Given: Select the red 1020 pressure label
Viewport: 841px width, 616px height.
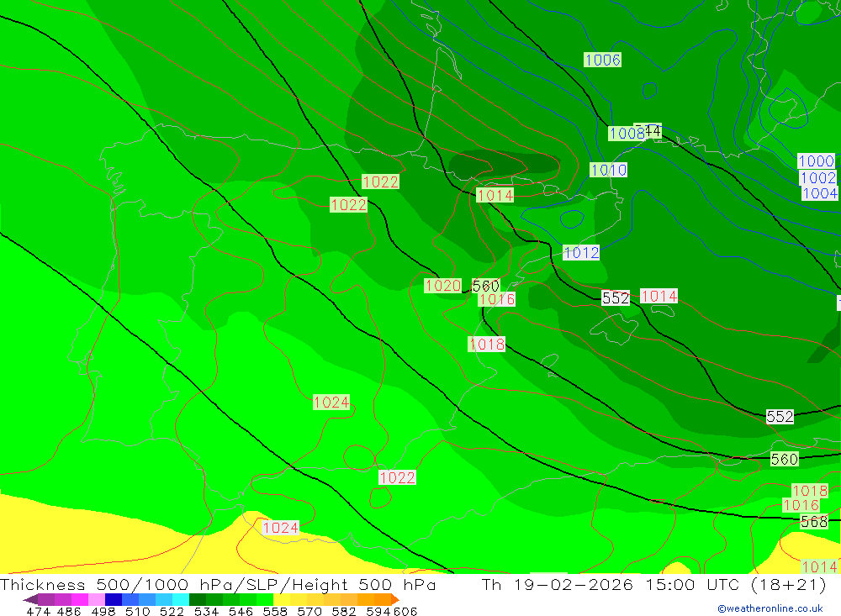Looking at the screenshot, I should click(443, 285).
